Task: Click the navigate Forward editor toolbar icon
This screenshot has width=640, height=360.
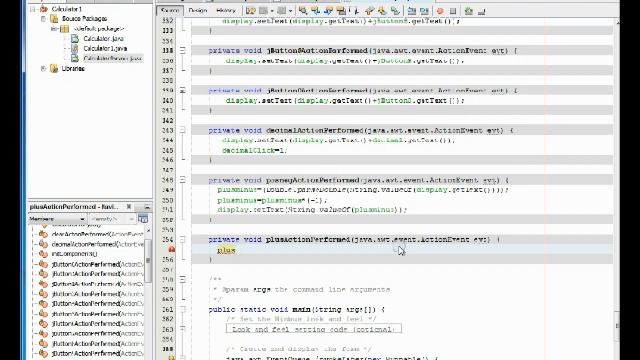Action: click(x=282, y=11)
